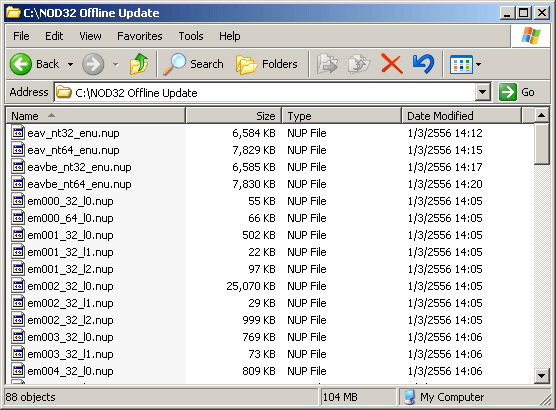Image resolution: width=556 pixels, height=410 pixels.
Task: Expand the Back history dropdown arrow
Action: click(x=70, y=65)
